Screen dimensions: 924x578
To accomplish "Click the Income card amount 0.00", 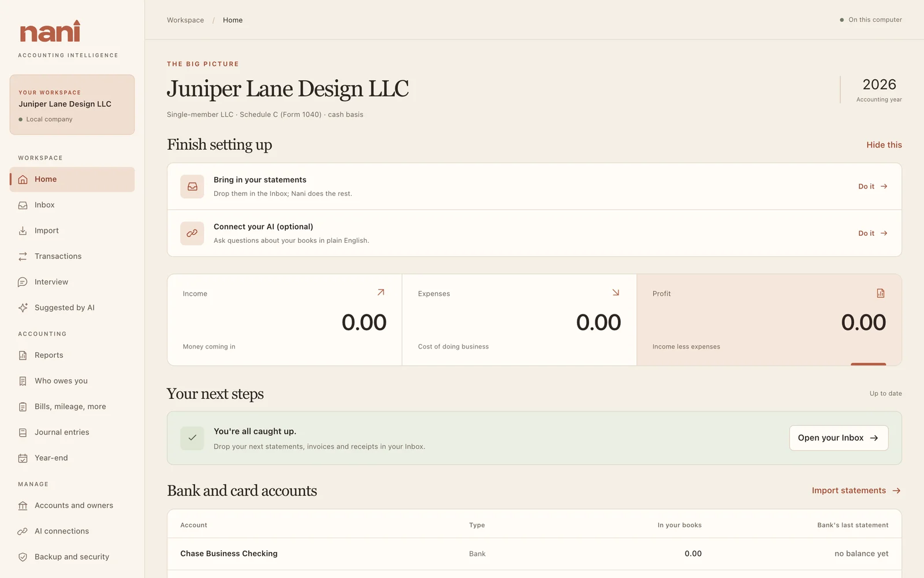I will [x=364, y=323].
